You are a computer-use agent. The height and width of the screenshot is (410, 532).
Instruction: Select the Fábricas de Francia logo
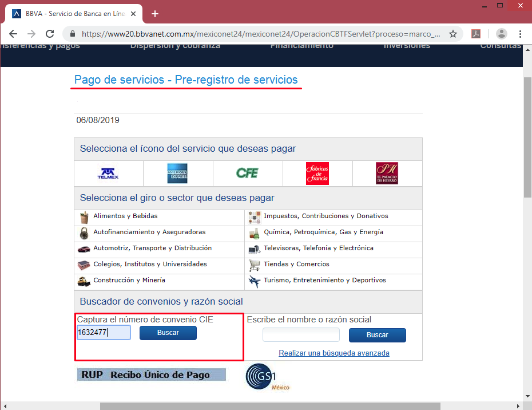(x=317, y=174)
